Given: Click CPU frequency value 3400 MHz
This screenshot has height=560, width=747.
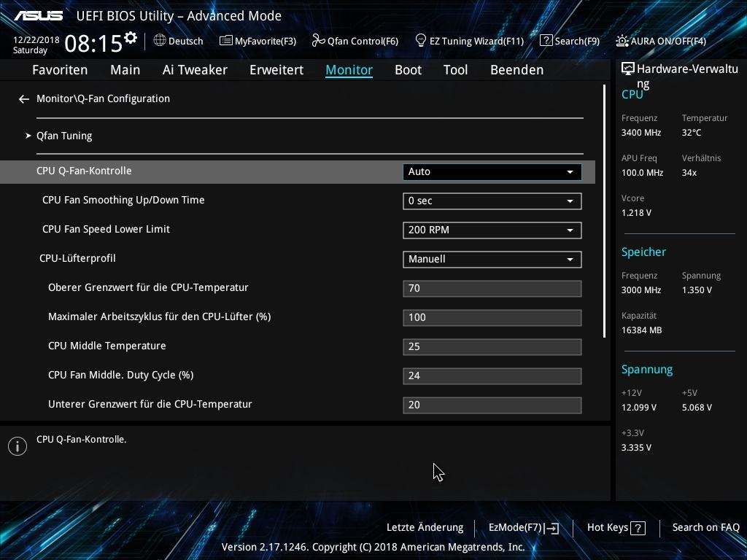Looking at the screenshot, I should 641,133.
